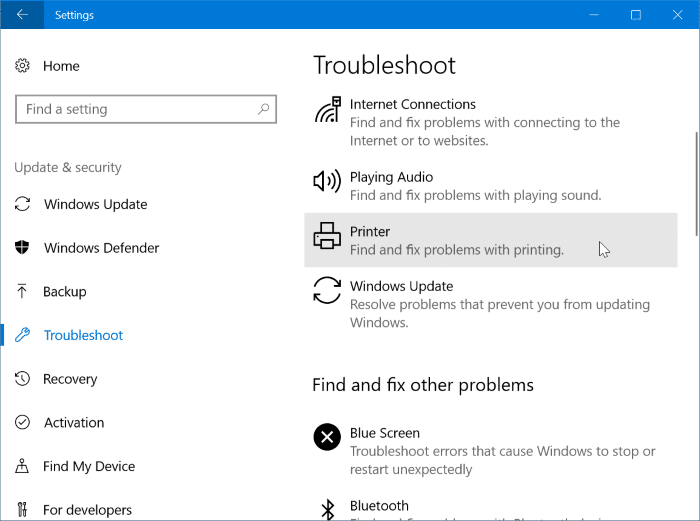700x521 pixels.
Task: Click 'Find and fix problems with playing sound.' text
Action: [475, 195]
